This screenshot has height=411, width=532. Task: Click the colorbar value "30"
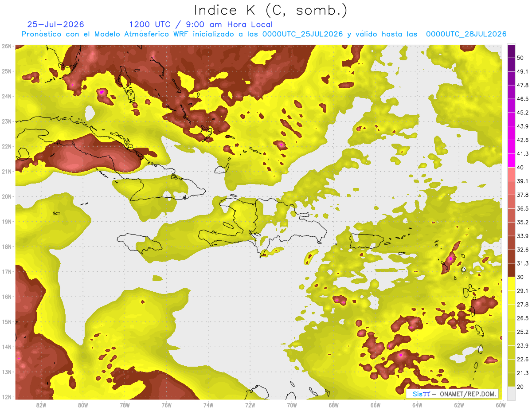coord(521,277)
